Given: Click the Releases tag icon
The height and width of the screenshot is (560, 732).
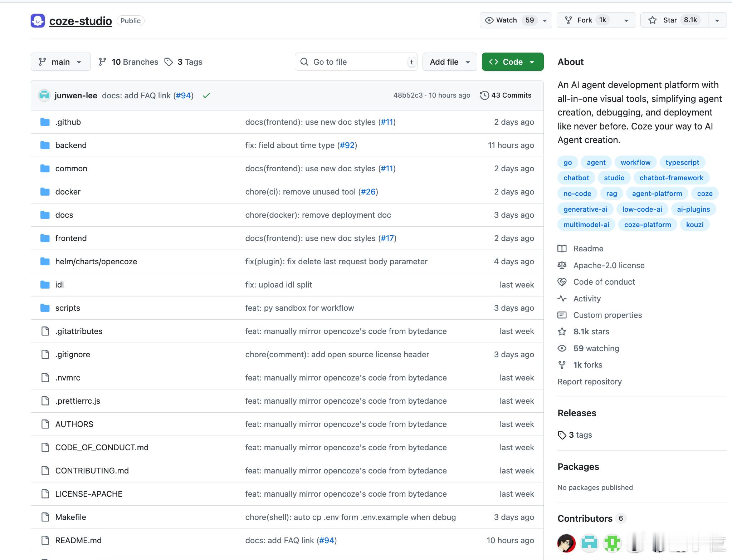Looking at the screenshot, I should click(x=562, y=435).
